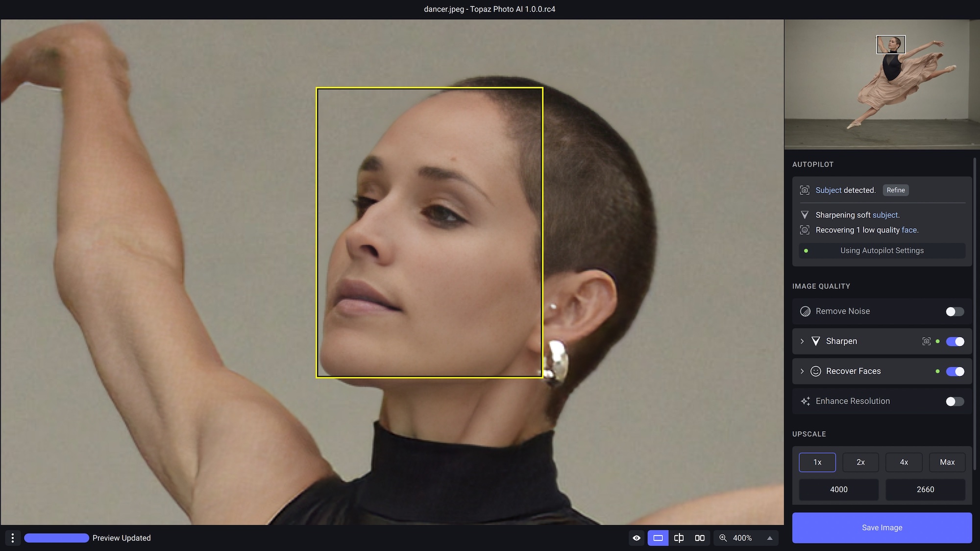
Task: Click the Remove Noise dotted-circle icon
Action: 804,311
